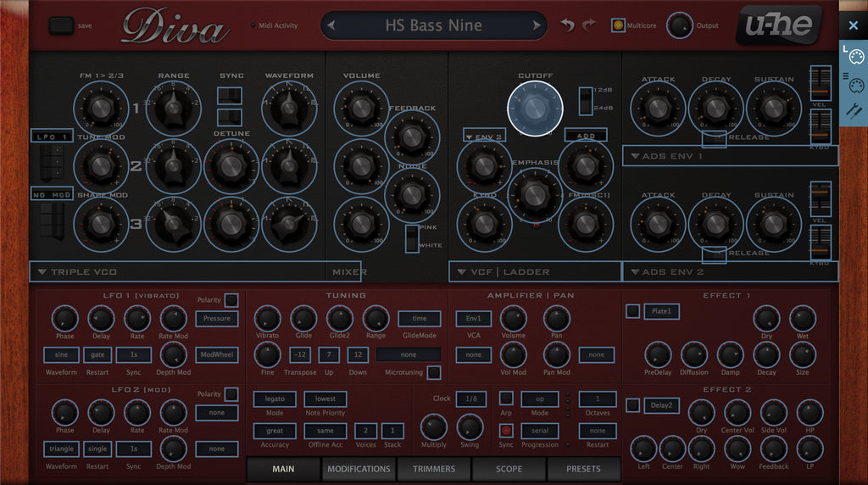Screen dimensions: 868x485
Task: Click the u-he logo
Action: [x=780, y=25]
